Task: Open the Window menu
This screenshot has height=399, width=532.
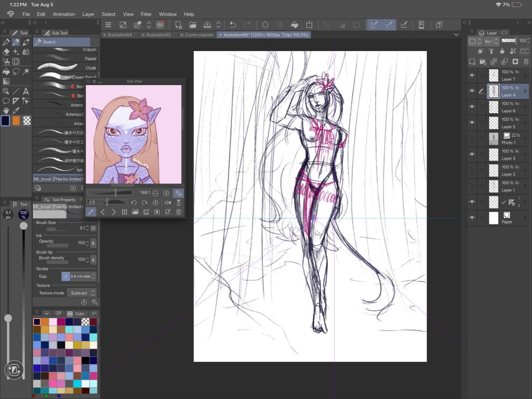Action: 168,14
